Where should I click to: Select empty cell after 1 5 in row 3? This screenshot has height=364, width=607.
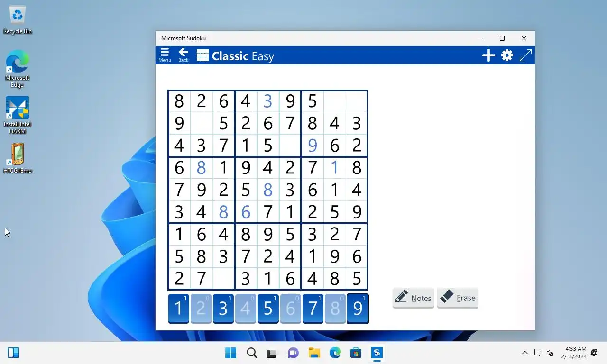click(290, 146)
